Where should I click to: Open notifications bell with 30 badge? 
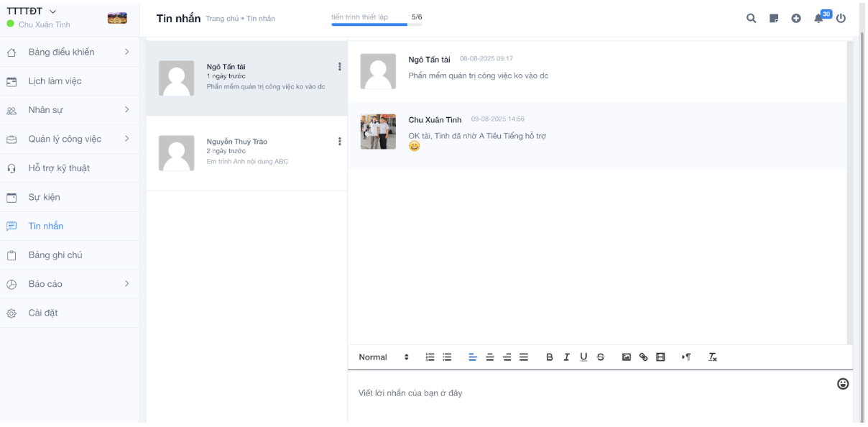point(819,18)
